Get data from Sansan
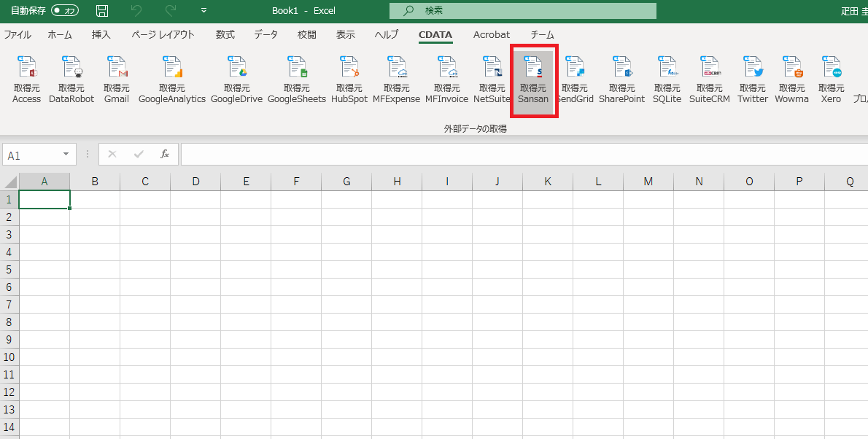 533,81
